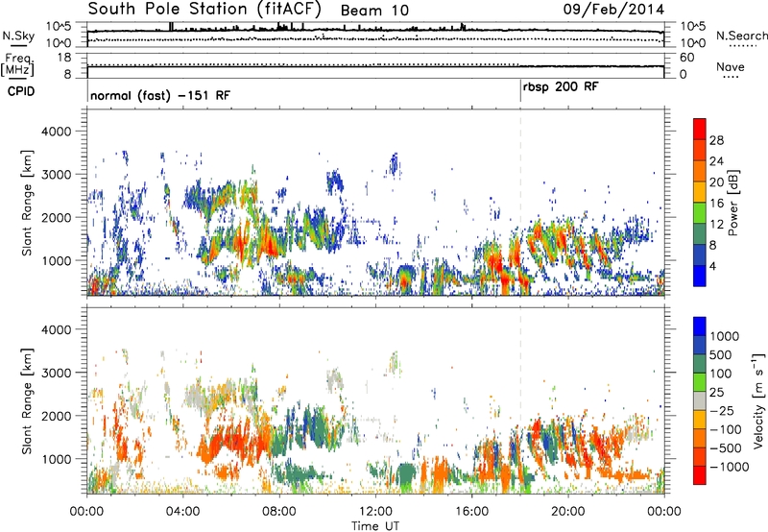Click the '28' tick on Power colorbar

click(x=716, y=140)
